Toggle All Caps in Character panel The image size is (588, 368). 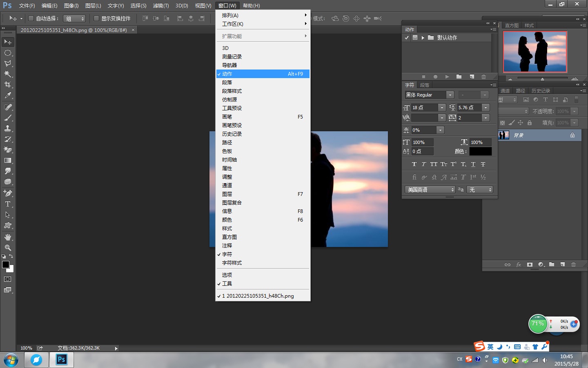(434, 164)
